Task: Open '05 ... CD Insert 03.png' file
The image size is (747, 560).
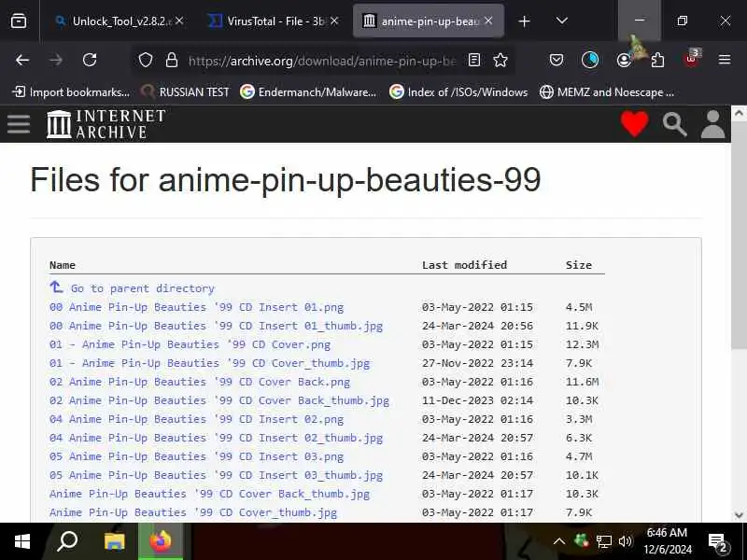Action: [196, 456]
